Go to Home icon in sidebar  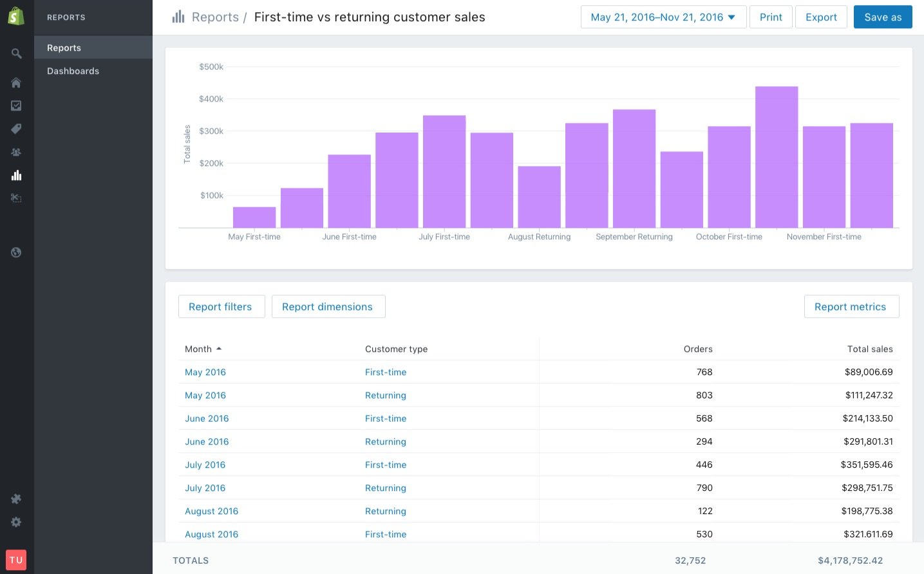(16, 82)
